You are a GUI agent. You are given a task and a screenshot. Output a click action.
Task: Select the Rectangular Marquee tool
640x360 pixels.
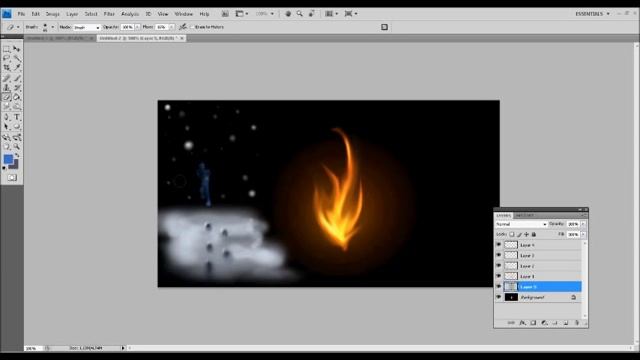tap(7, 49)
